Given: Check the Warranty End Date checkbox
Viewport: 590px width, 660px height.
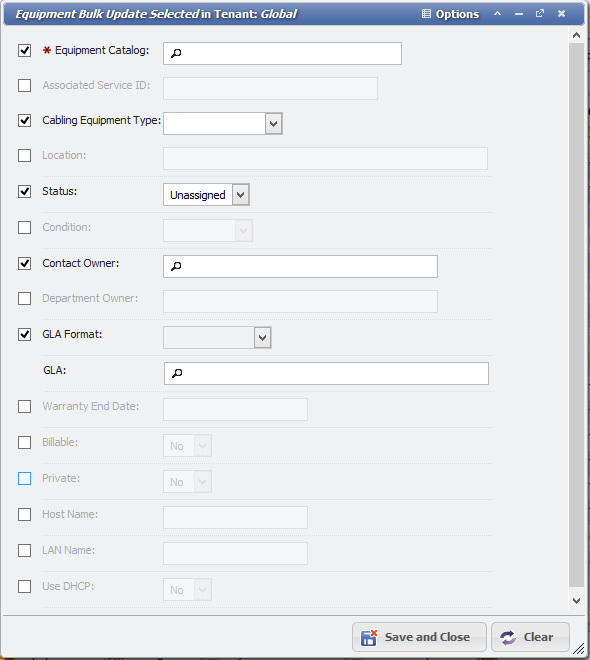Looking at the screenshot, I should point(24,407).
